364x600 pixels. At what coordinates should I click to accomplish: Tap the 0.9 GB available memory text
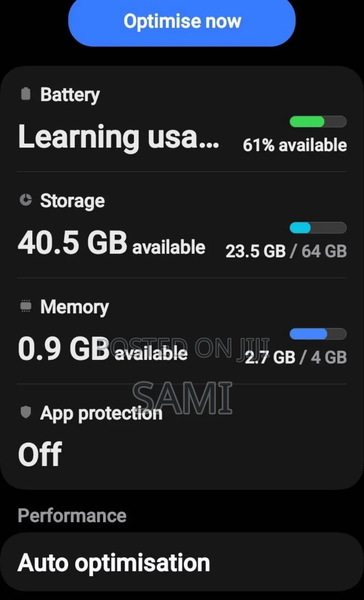point(102,349)
